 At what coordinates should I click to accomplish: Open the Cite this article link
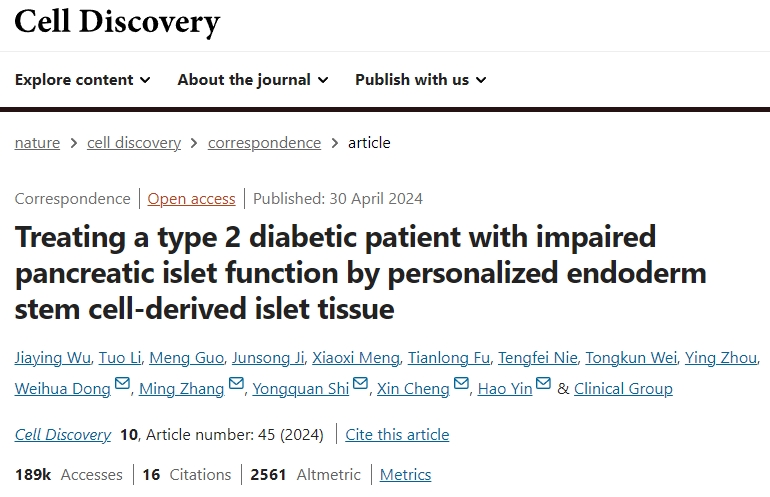coord(397,435)
